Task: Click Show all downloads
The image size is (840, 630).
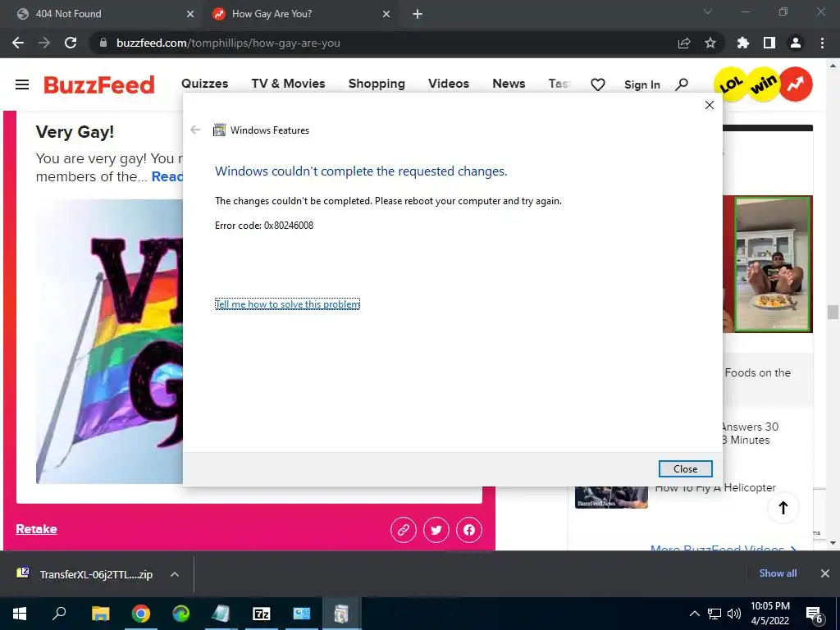Action: coord(778,573)
